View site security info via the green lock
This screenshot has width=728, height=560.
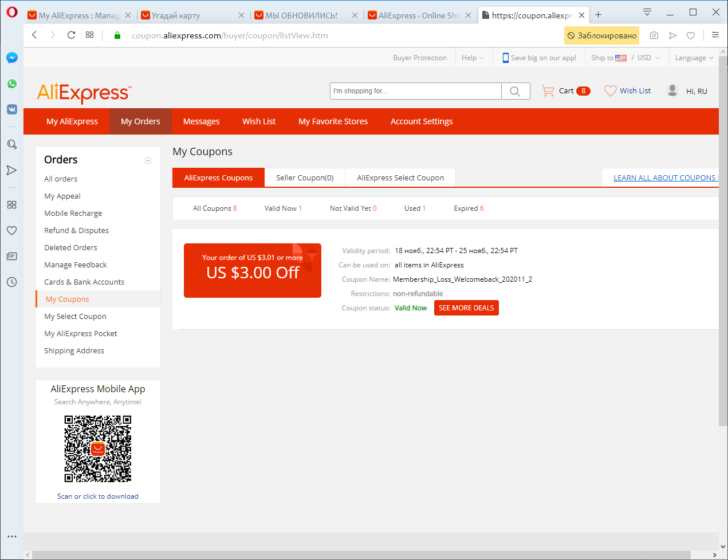[x=117, y=36]
